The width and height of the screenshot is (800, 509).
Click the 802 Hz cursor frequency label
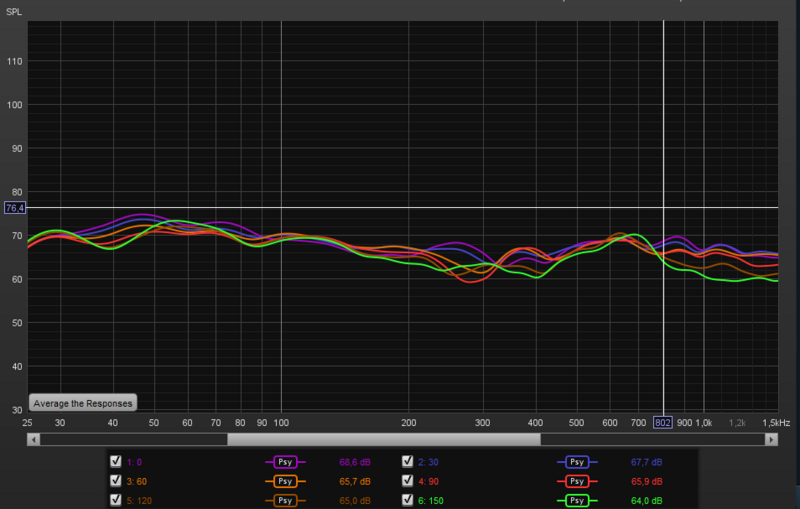coord(663,424)
